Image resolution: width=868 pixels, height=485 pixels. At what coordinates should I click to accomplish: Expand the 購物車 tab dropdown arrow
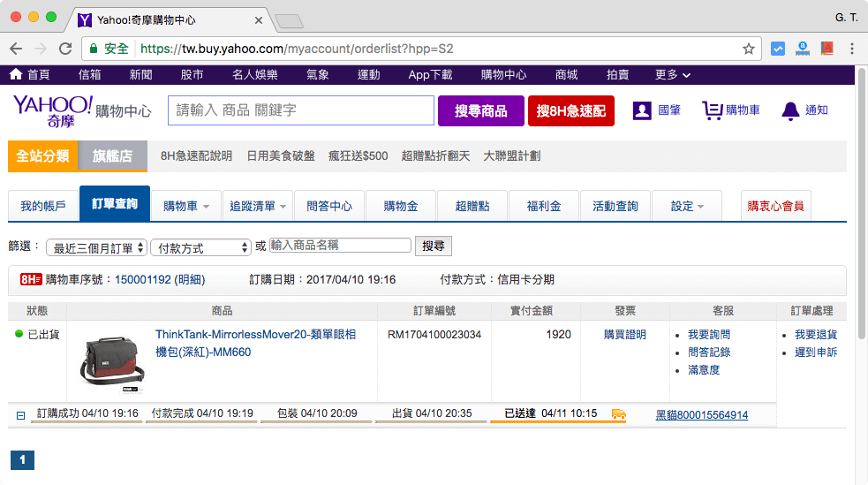click(x=207, y=207)
